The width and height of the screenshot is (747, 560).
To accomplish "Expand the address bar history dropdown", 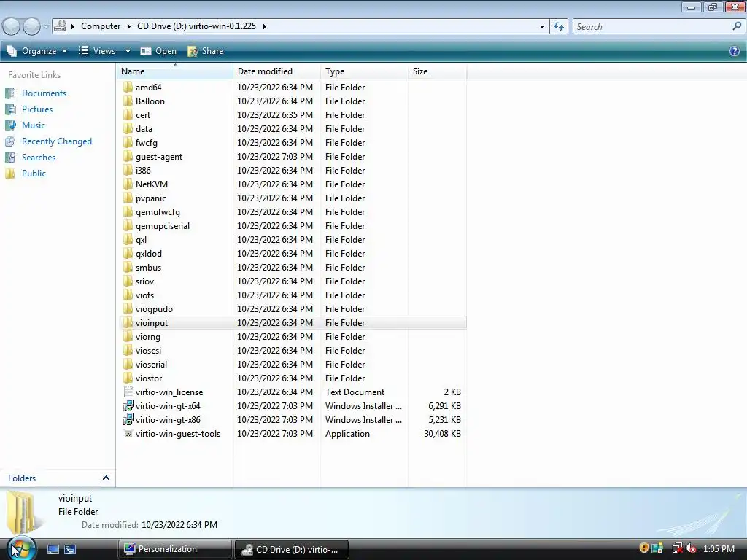I will coord(542,27).
